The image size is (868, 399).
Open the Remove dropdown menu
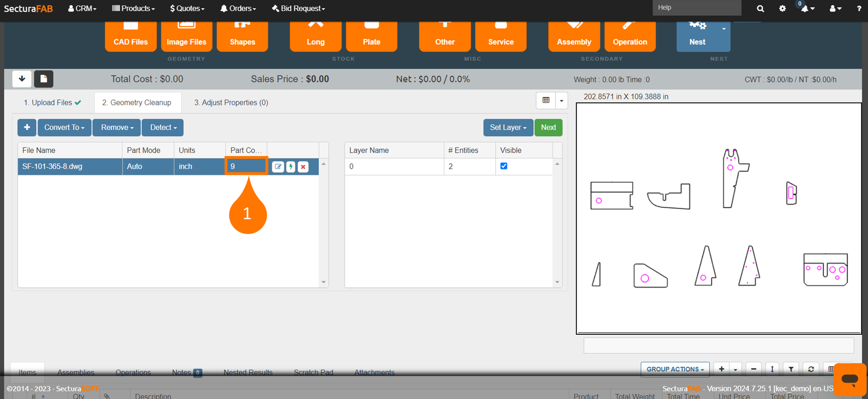(117, 127)
